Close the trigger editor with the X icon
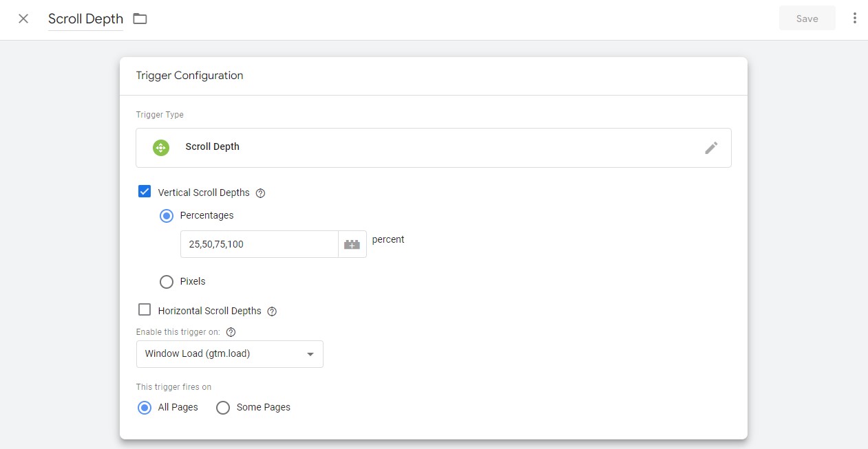Image resolution: width=868 pixels, height=449 pixels. click(23, 19)
